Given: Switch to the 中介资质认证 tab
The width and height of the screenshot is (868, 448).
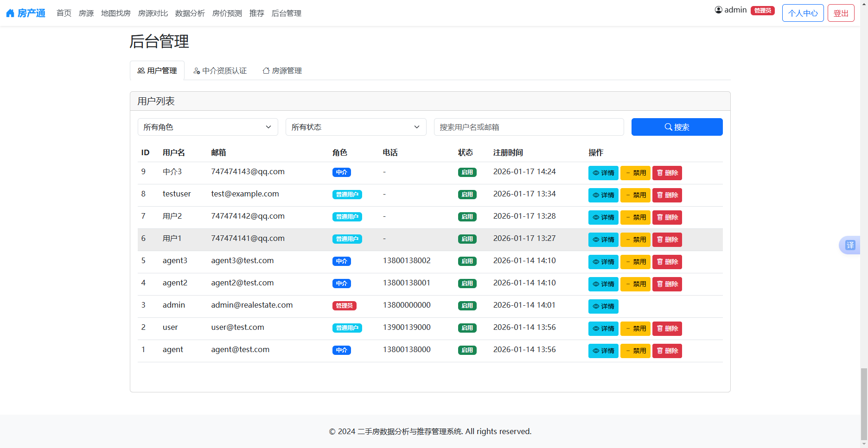Looking at the screenshot, I should point(220,70).
